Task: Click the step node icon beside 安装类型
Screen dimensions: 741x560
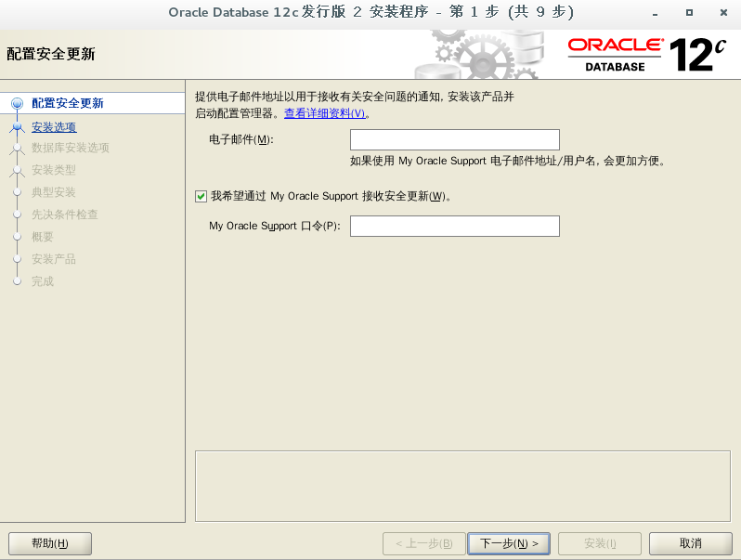Action: (x=17, y=170)
